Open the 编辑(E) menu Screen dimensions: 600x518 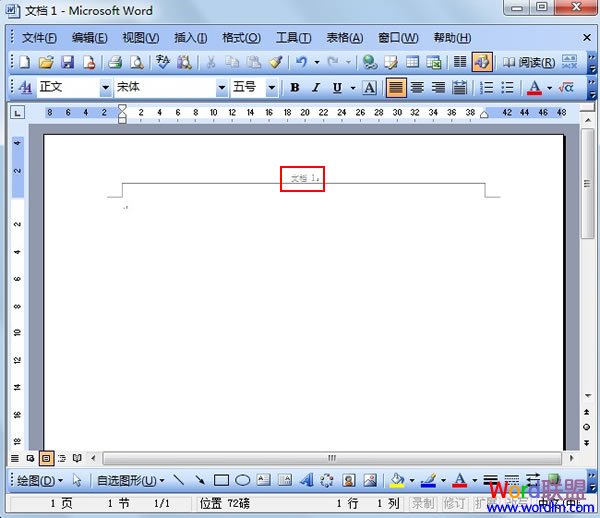[90, 38]
